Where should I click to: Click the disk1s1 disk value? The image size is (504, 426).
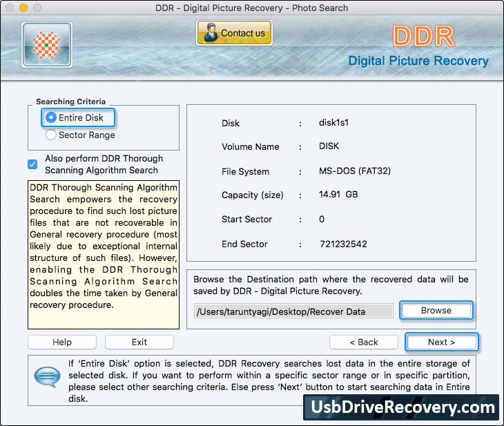333,122
